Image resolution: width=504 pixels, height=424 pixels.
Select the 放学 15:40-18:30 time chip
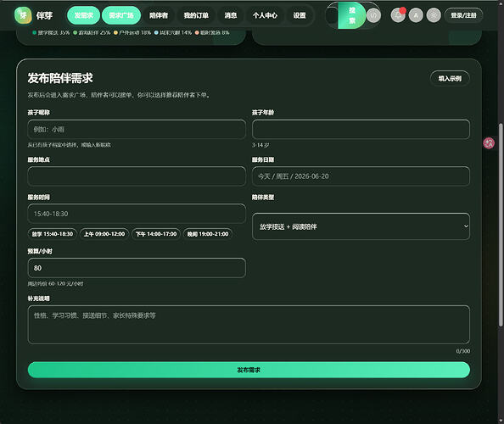coord(53,234)
